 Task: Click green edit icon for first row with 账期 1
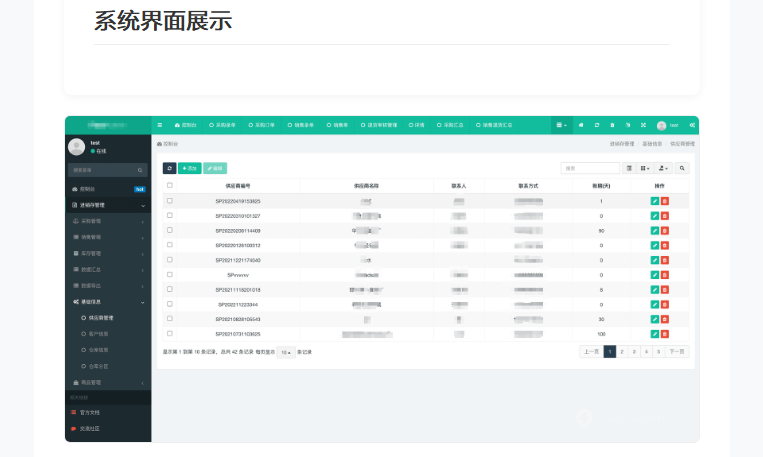pyautogui.click(x=654, y=201)
